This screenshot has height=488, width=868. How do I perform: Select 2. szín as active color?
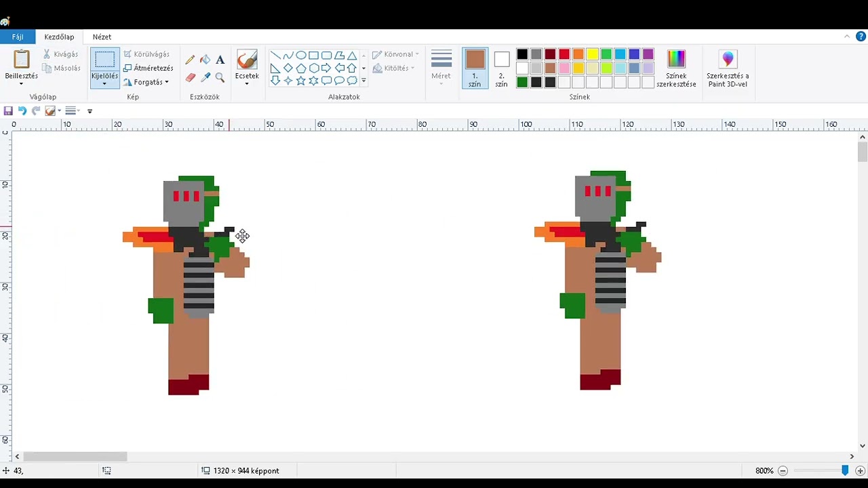click(501, 68)
